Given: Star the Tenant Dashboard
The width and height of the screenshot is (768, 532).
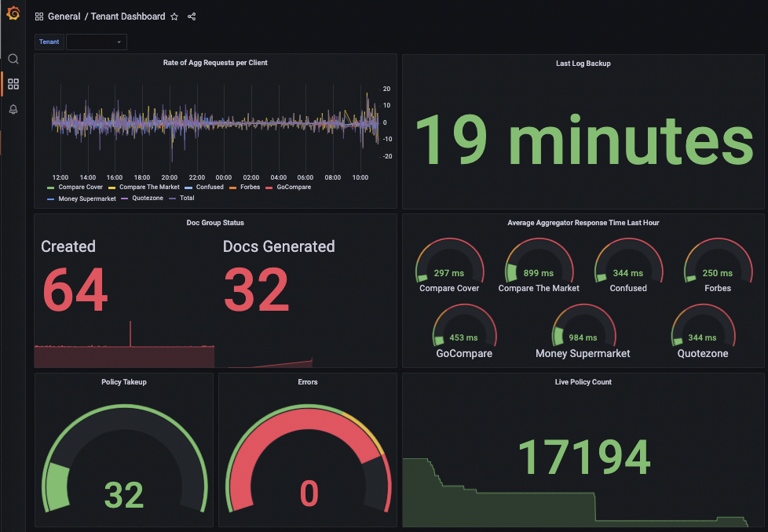Looking at the screenshot, I should click(x=174, y=16).
